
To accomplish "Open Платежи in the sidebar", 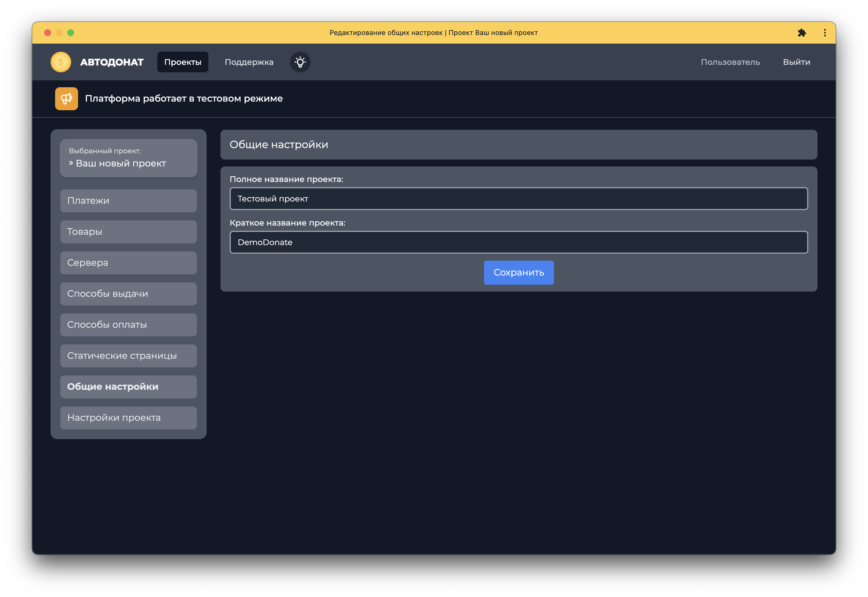I will coord(128,201).
